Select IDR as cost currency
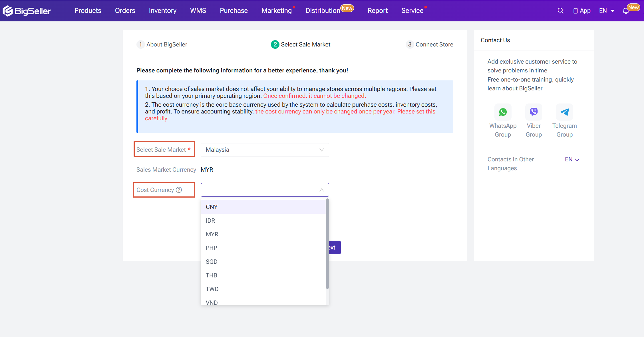This screenshot has width=644, height=337. click(263, 221)
